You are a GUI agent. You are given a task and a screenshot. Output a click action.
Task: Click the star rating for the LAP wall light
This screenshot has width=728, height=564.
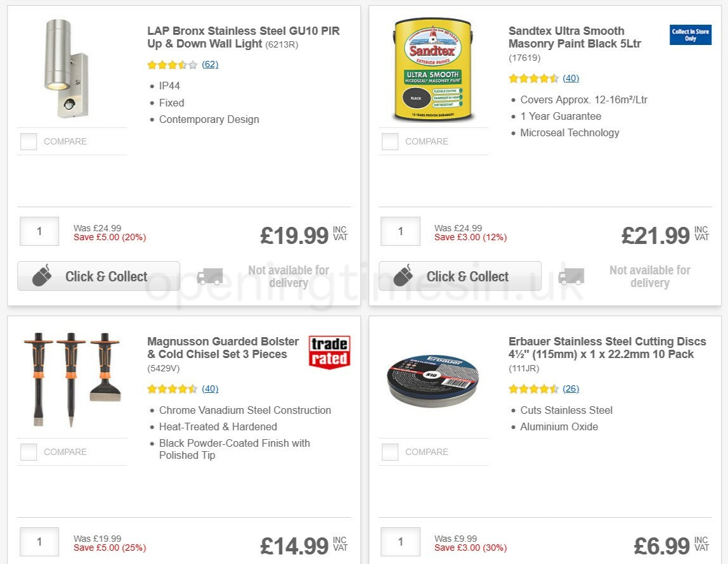tap(172, 64)
